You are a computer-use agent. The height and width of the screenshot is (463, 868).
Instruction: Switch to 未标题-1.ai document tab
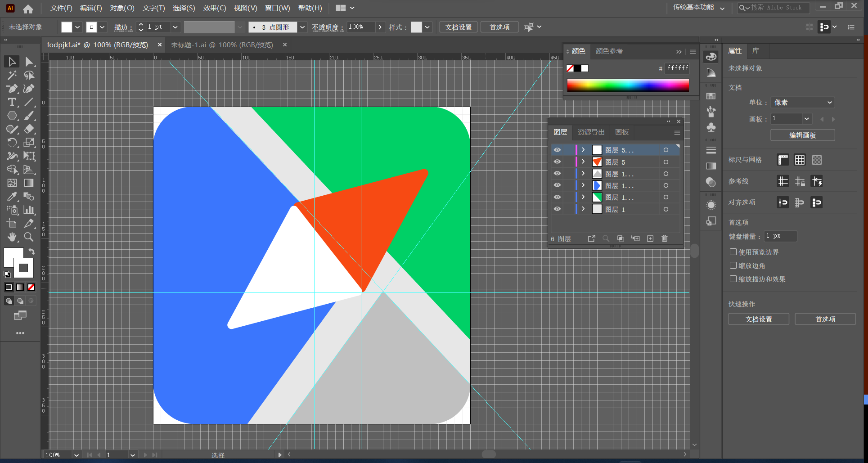222,45
